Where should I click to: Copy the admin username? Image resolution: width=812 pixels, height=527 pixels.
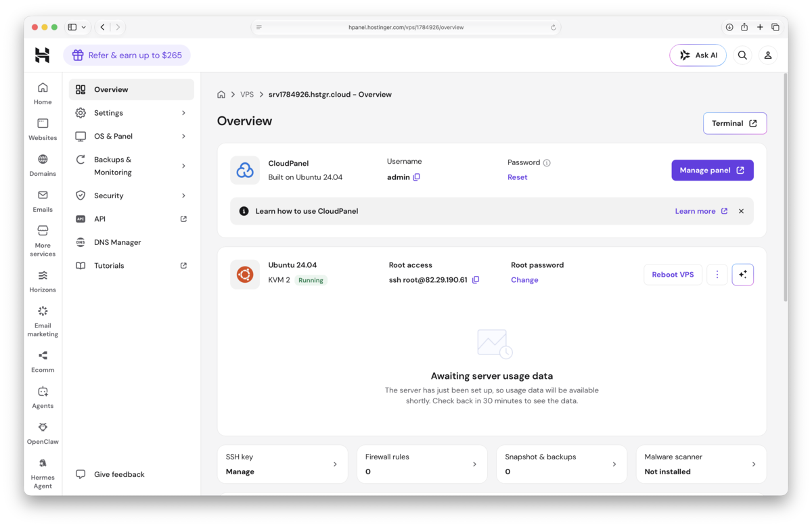pyautogui.click(x=417, y=177)
